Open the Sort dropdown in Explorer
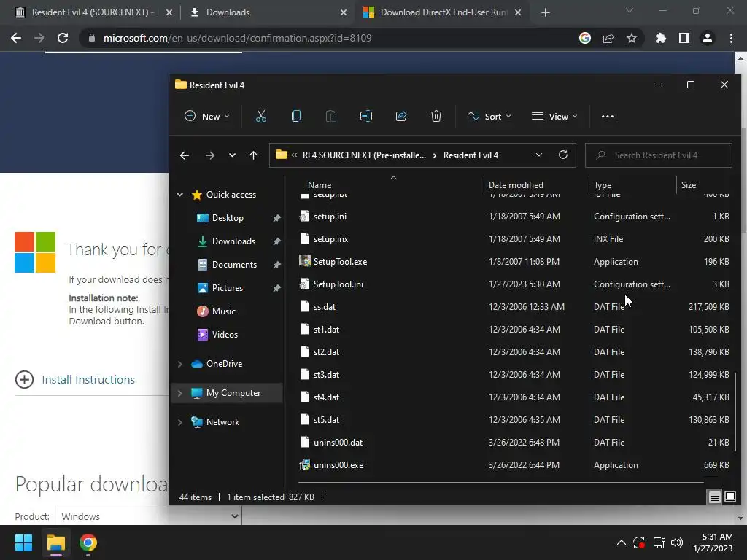 (x=489, y=116)
